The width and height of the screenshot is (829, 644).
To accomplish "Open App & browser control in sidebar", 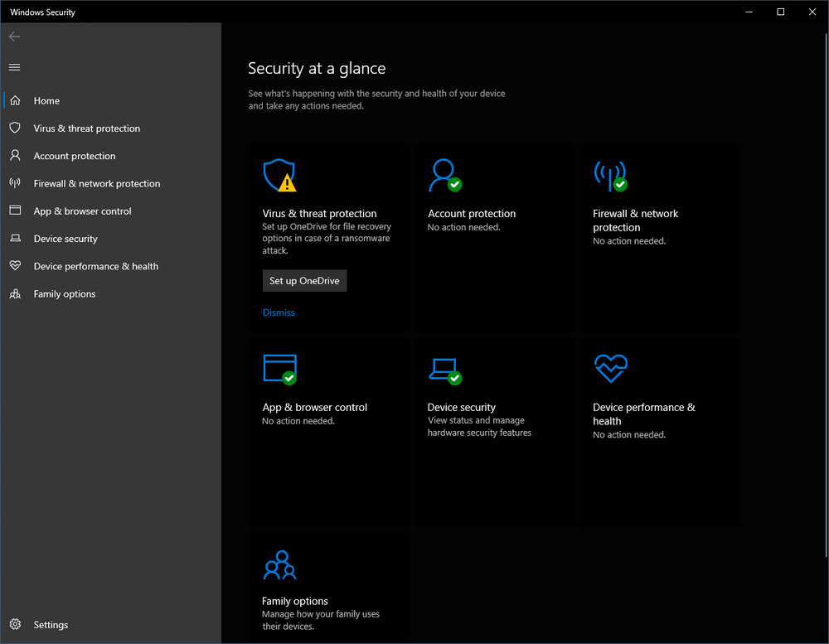I will [x=82, y=211].
